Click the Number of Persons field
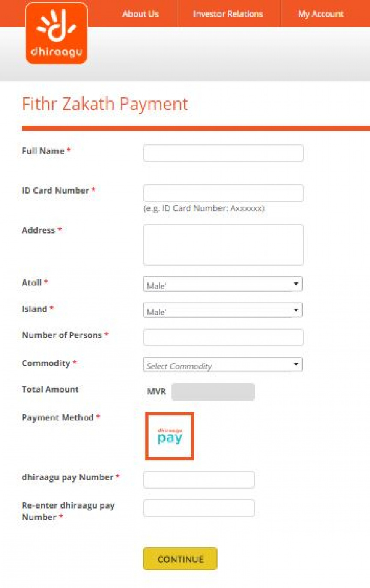This screenshot has width=370, height=588. 223,337
